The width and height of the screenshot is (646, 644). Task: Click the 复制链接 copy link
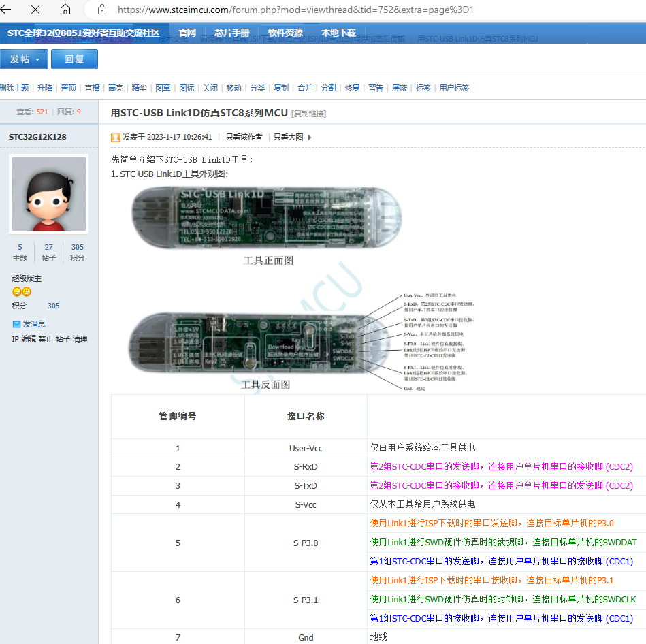point(308,114)
